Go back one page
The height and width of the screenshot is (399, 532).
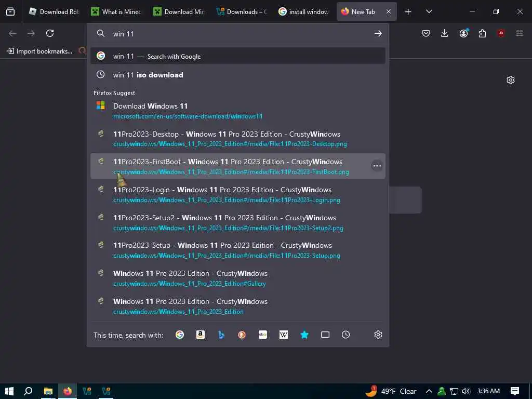pos(12,33)
